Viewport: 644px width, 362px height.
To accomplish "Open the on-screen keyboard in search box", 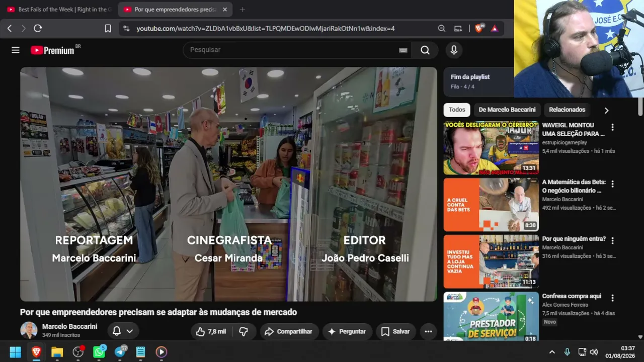I will (x=403, y=50).
